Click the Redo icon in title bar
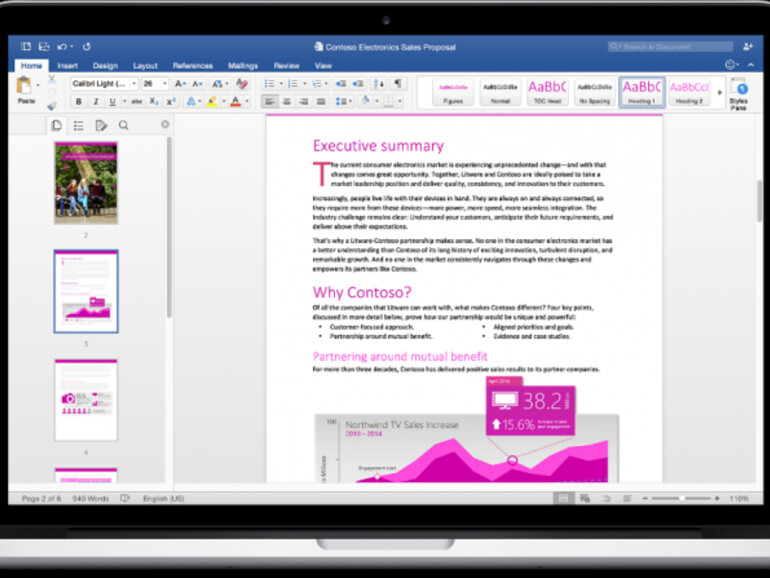The image size is (770, 578). tap(86, 47)
